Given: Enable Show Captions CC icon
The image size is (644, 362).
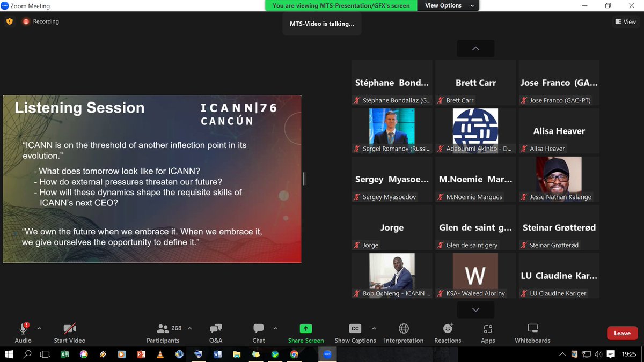Looking at the screenshot, I should click(355, 328).
